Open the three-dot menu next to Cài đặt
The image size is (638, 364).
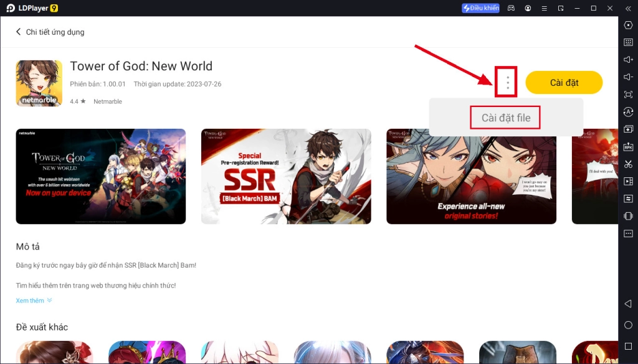click(508, 82)
